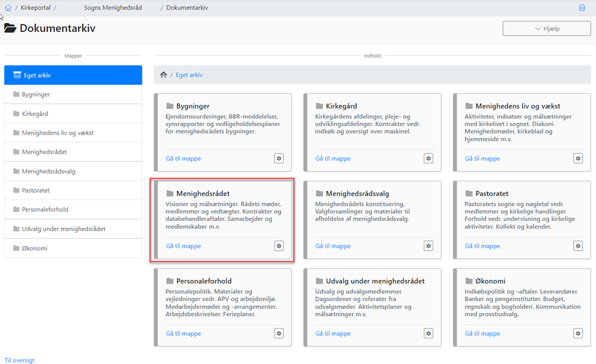Click Menighedens liv og vækst card title text

pyautogui.click(x=518, y=106)
